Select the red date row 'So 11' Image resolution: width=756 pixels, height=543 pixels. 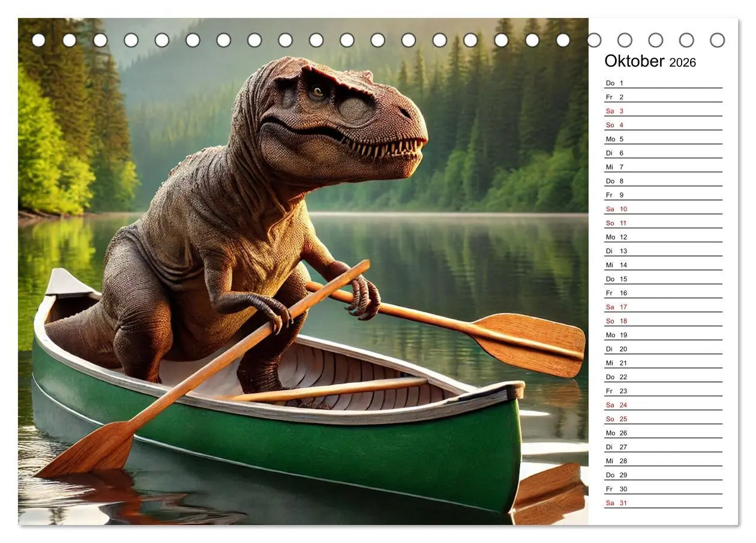click(x=663, y=223)
